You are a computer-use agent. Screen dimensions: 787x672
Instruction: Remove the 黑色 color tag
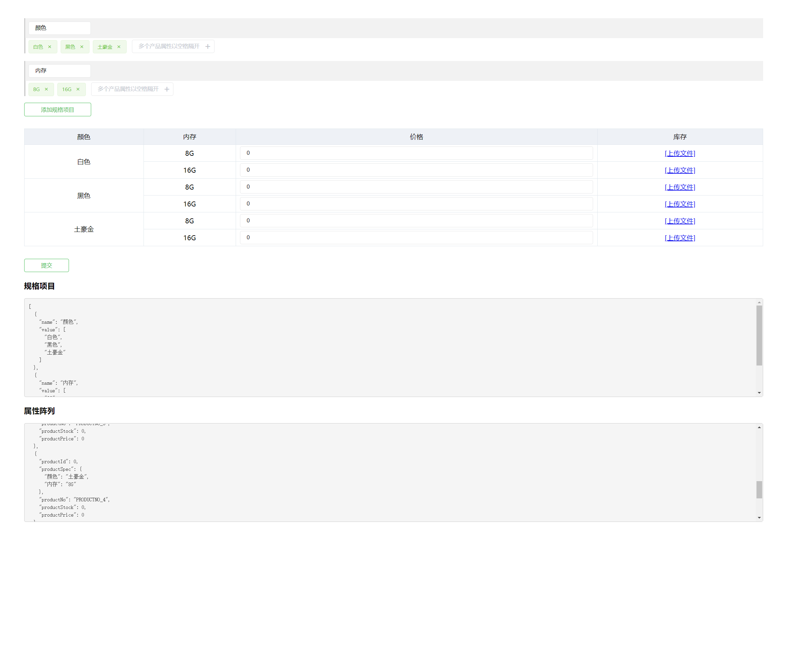click(x=82, y=47)
